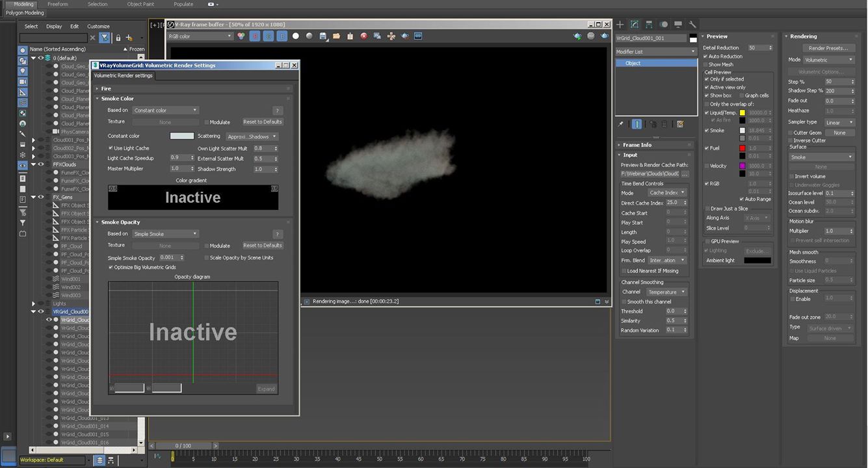Disable the Use Light Cache checkbox
The height and width of the screenshot is (468, 868).
coord(111,148)
